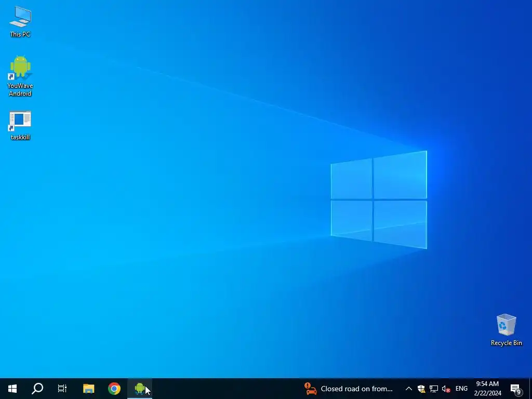The image size is (532, 399).
Task: Select the Recycle Bin desktop icon
Action: (506, 330)
